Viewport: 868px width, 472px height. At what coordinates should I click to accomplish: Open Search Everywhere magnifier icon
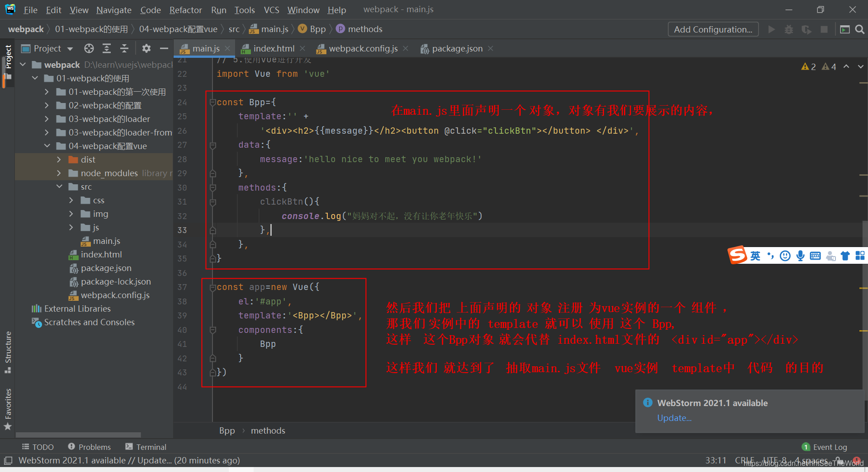(x=860, y=29)
